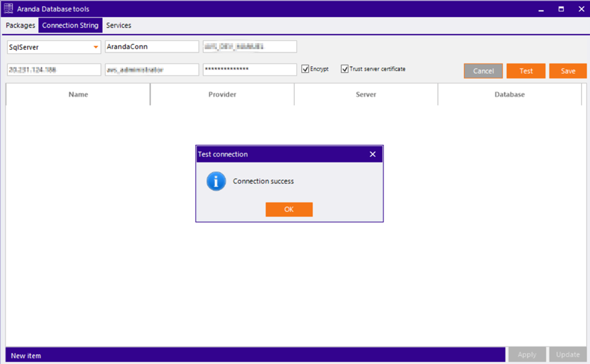Close the Test connection dialog with X
The width and height of the screenshot is (590, 364).
tap(372, 155)
